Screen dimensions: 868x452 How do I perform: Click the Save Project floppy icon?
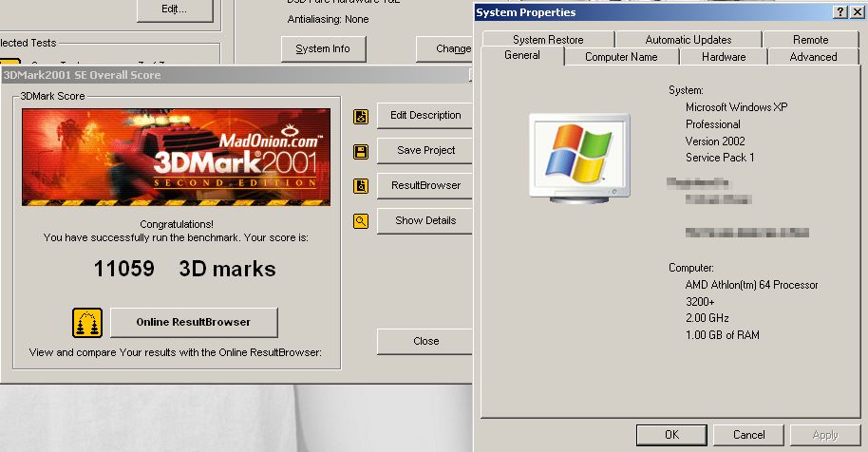pyautogui.click(x=361, y=152)
